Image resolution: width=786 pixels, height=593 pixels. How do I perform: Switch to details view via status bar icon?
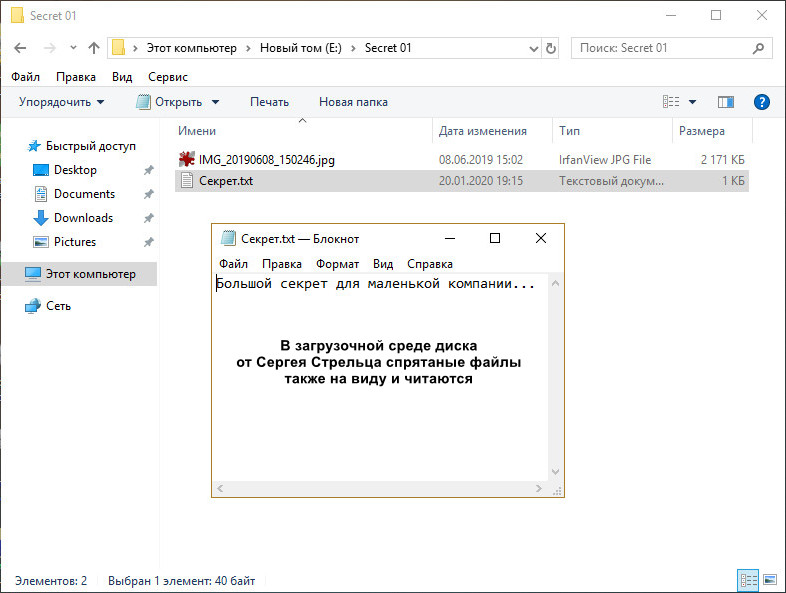click(748, 580)
